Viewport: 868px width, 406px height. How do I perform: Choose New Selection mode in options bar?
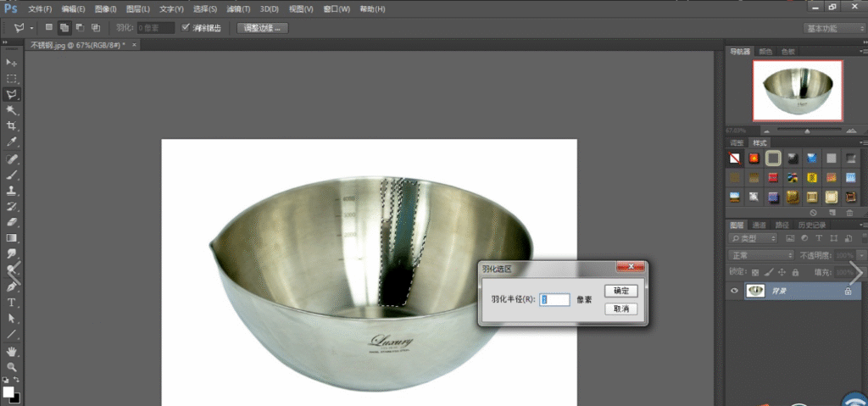[48, 27]
